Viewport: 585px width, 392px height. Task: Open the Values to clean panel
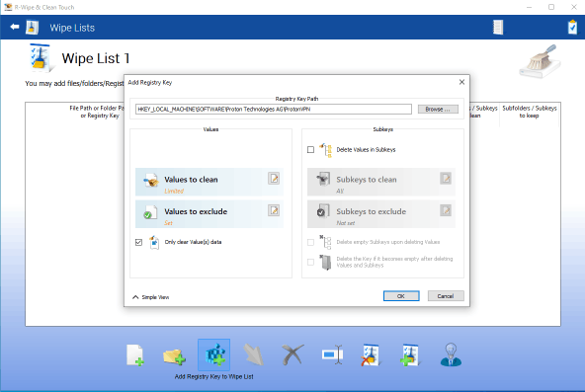[x=209, y=182]
